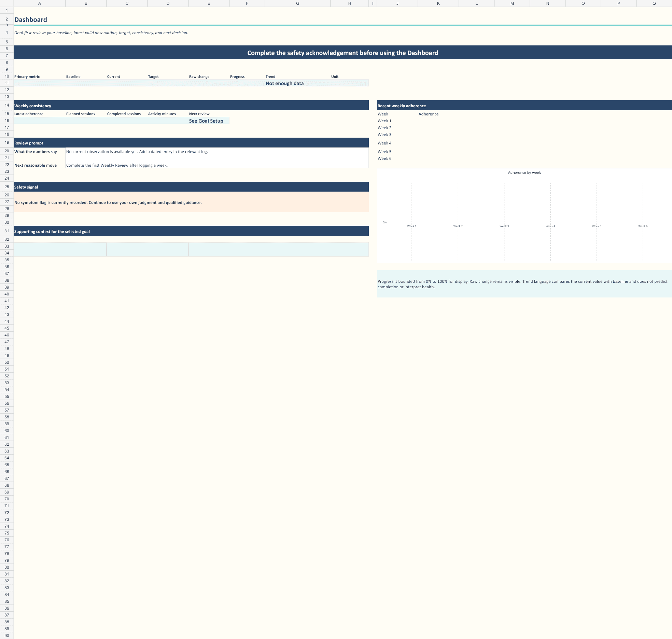The image size is (672, 639).
Task: Click the 'See Goal Setup' cell
Action: coord(209,121)
